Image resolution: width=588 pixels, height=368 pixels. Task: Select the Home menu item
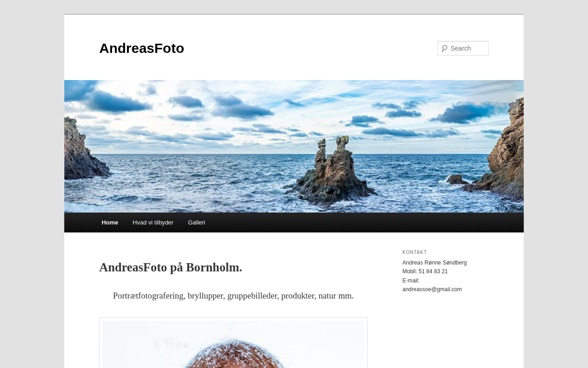tap(110, 223)
